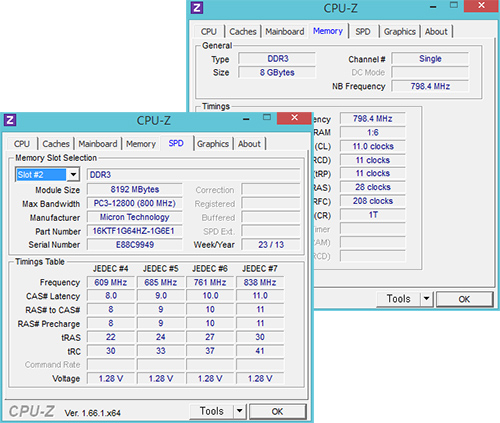Click OK button in SPD window

(277, 411)
